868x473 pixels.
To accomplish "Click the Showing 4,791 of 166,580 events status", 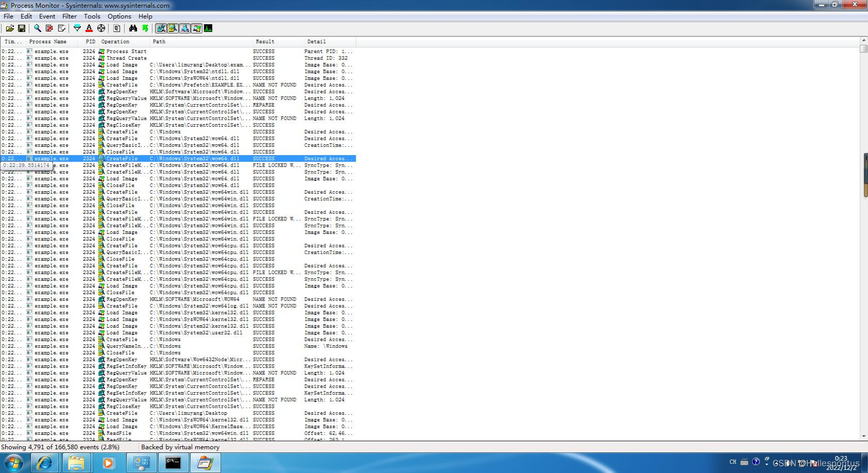I will click(x=60, y=447).
